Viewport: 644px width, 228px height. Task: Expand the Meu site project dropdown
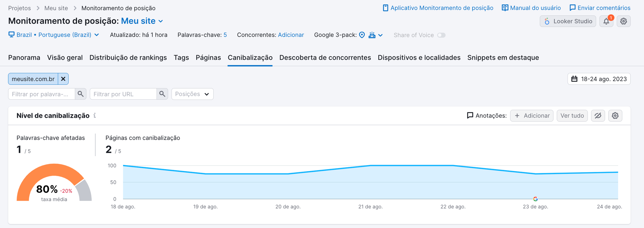tap(142, 21)
